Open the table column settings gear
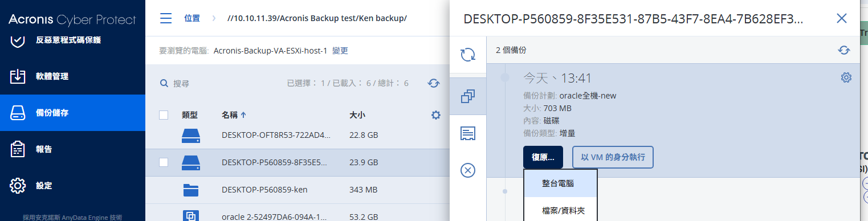The height and width of the screenshot is (221, 868). (x=436, y=115)
